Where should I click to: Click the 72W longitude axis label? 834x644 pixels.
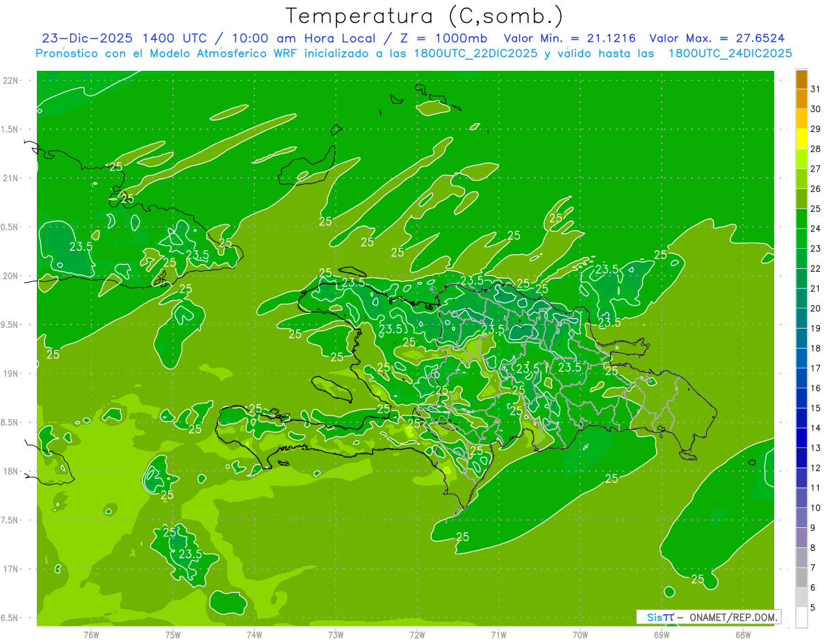pyautogui.click(x=417, y=634)
